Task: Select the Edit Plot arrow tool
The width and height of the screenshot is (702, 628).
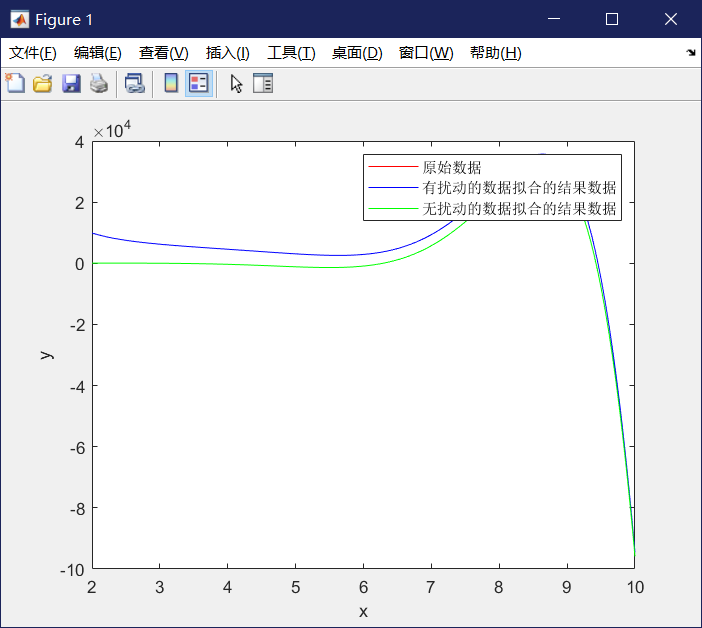Action: tap(236, 84)
